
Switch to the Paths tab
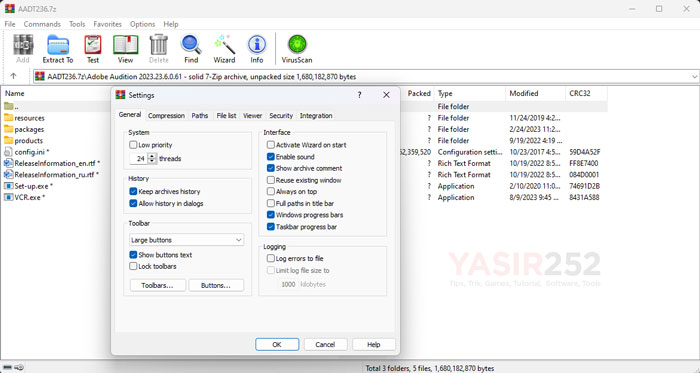(x=200, y=116)
